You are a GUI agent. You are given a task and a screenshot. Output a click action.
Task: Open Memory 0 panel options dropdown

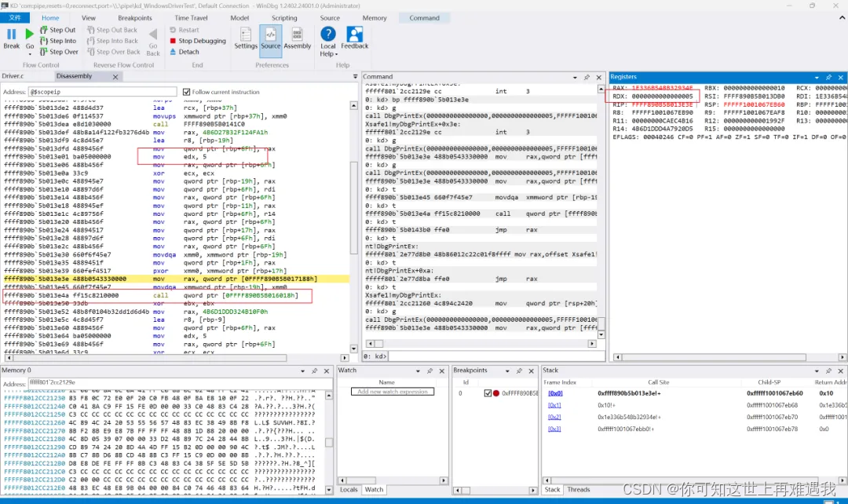tap(302, 371)
